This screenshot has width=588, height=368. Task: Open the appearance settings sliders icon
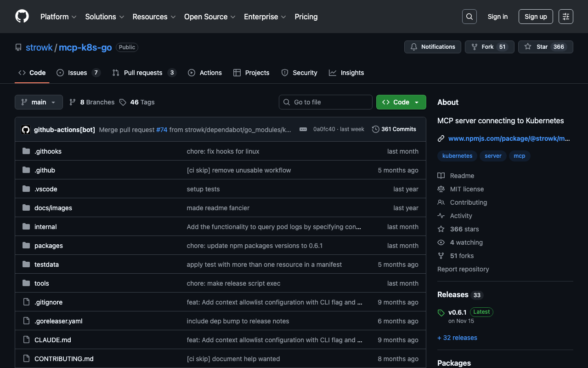(565, 17)
